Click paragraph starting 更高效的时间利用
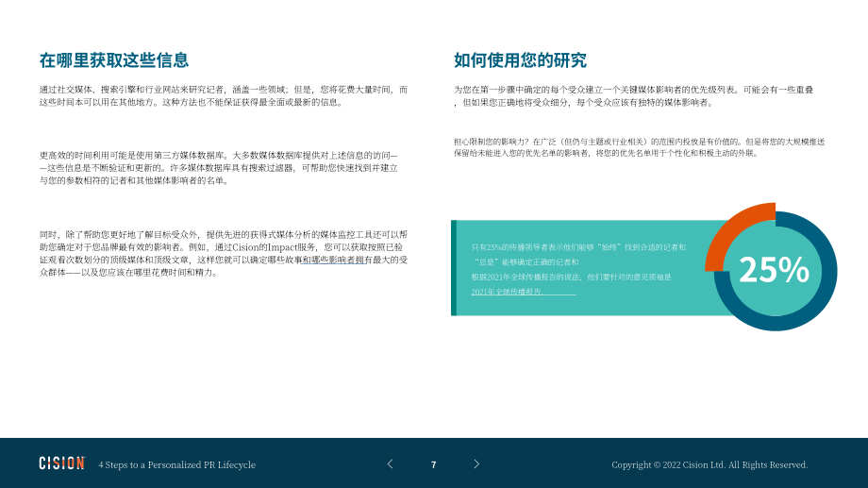 point(219,168)
